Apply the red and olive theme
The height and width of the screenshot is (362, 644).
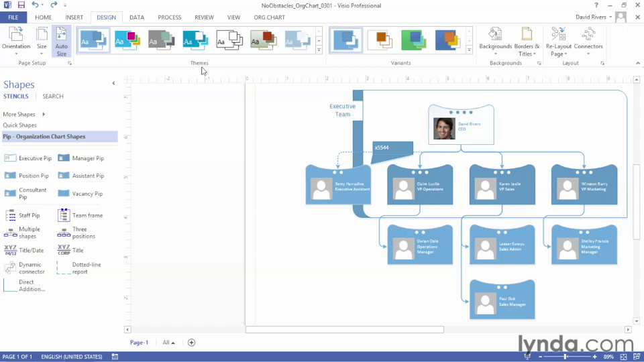coord(264,40)
